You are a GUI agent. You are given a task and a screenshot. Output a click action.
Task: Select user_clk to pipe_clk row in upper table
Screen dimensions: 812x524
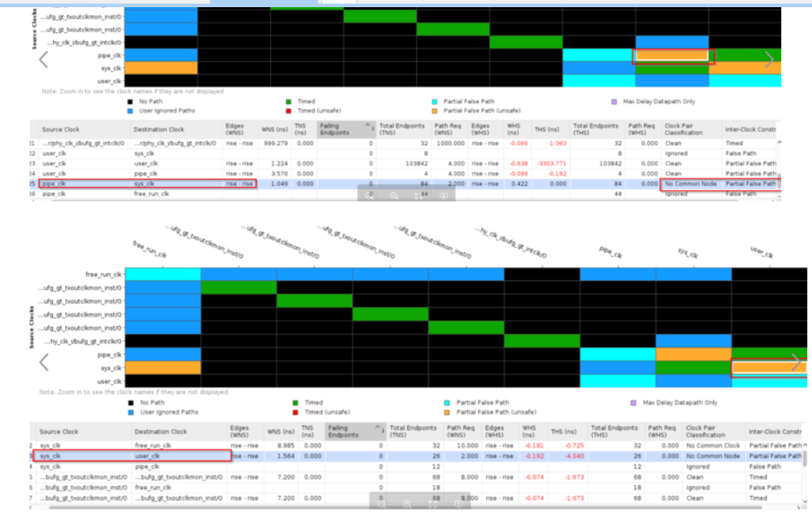click(x=404, y=173)
